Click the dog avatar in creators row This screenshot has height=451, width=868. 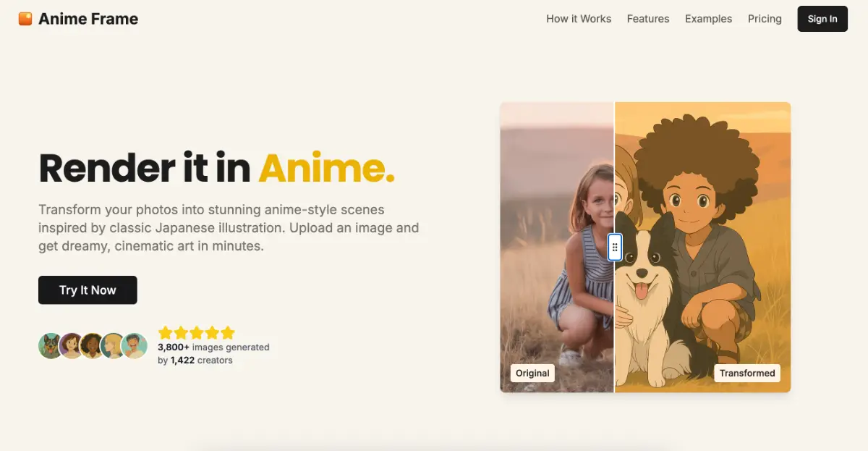click(x=51, y=346)
